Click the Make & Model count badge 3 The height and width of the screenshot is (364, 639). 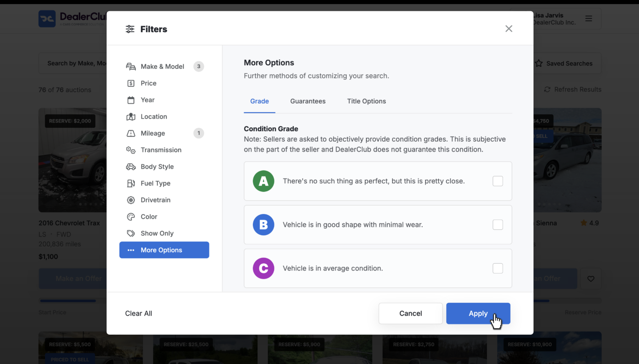199,67
